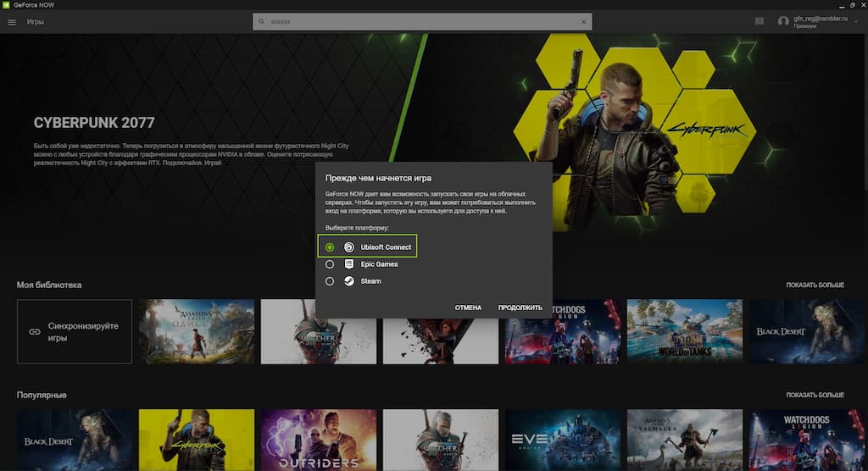Show more in Популярные section
The height and width of the screenshot is (471, 868).
pyautogui.click(x=815, y=395)
